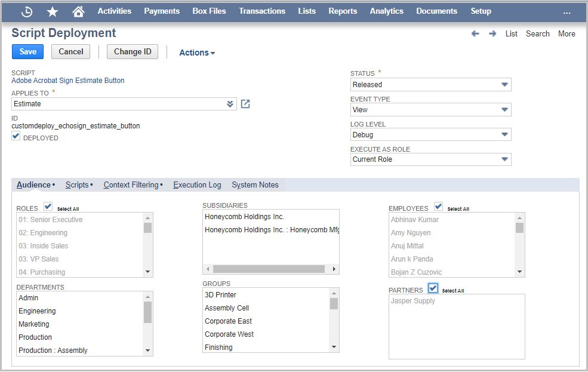Toggle Employees Select All checkbox
Image resolution: width=588 pixels, height=372 pixels.
coord(438,206)
